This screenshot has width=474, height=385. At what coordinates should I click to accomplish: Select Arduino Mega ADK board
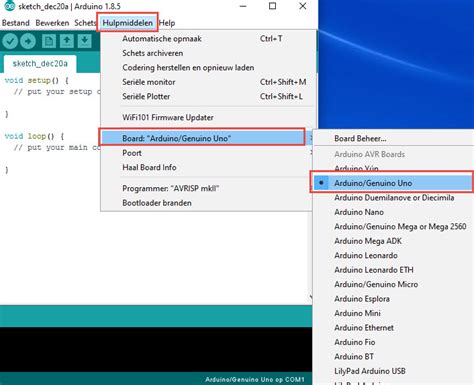click(393, 241)
